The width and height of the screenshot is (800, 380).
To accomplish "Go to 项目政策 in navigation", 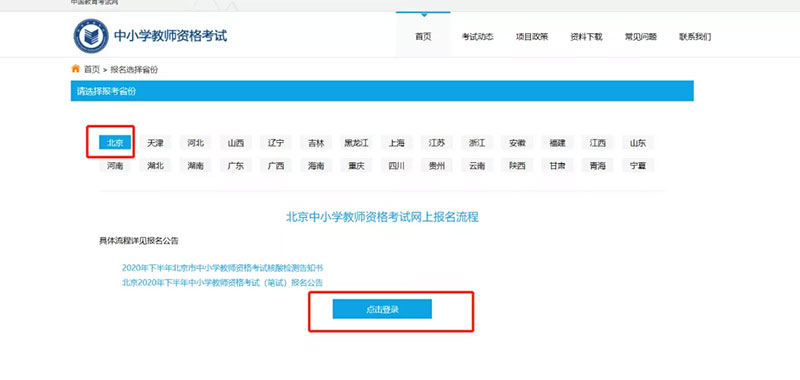I will tap(532, 37).
